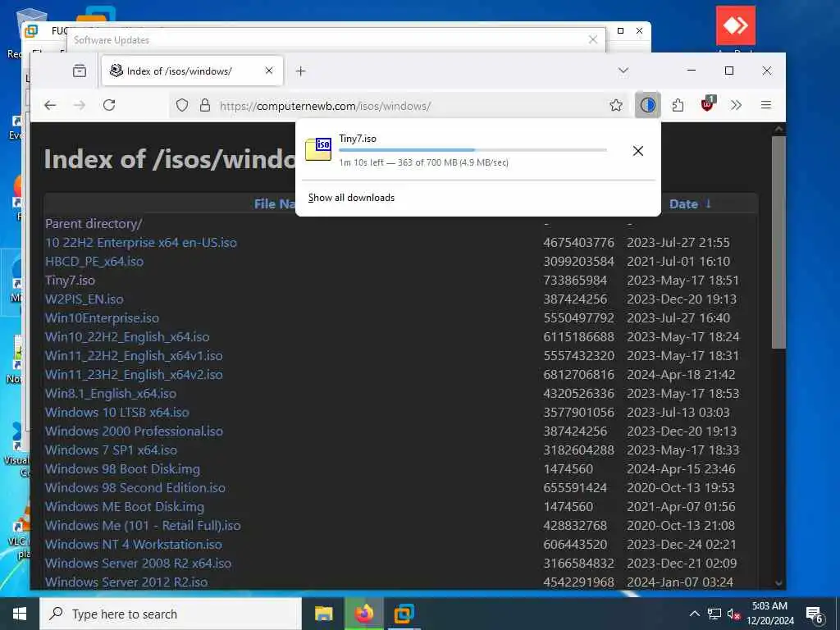
Task: Download Win10_22H2_English_x64.iso
Action: 127,337
